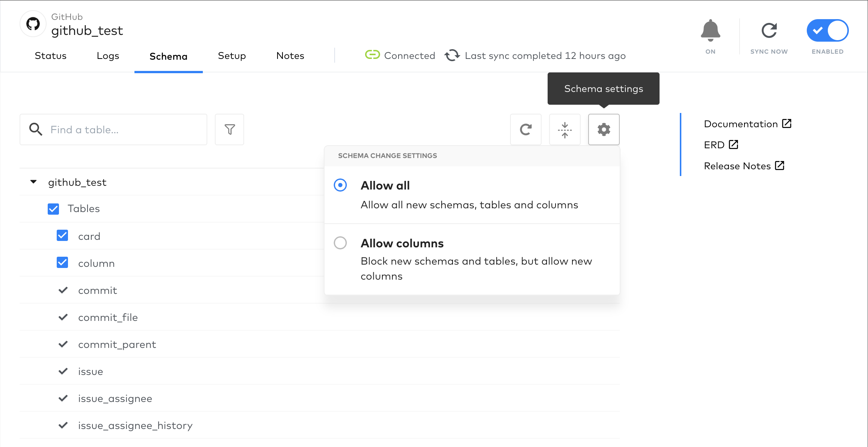Click the refresh/sync icon

(526, 129)
